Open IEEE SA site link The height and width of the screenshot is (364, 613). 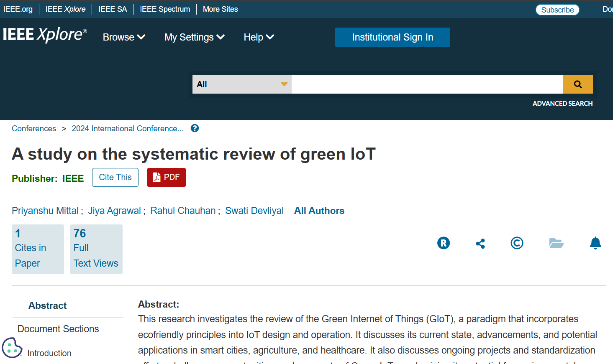(113, 9)
